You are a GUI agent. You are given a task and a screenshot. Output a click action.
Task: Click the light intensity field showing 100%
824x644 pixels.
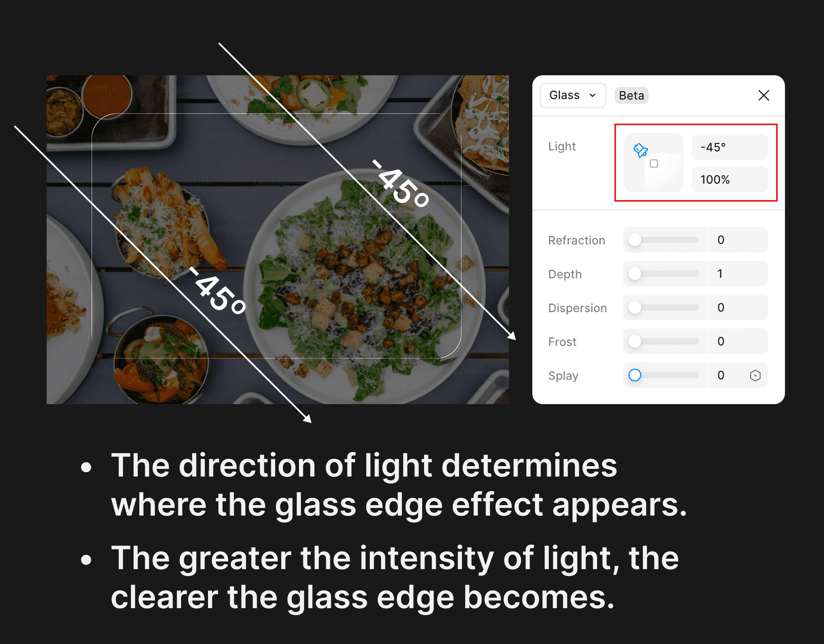coord(729,180)
